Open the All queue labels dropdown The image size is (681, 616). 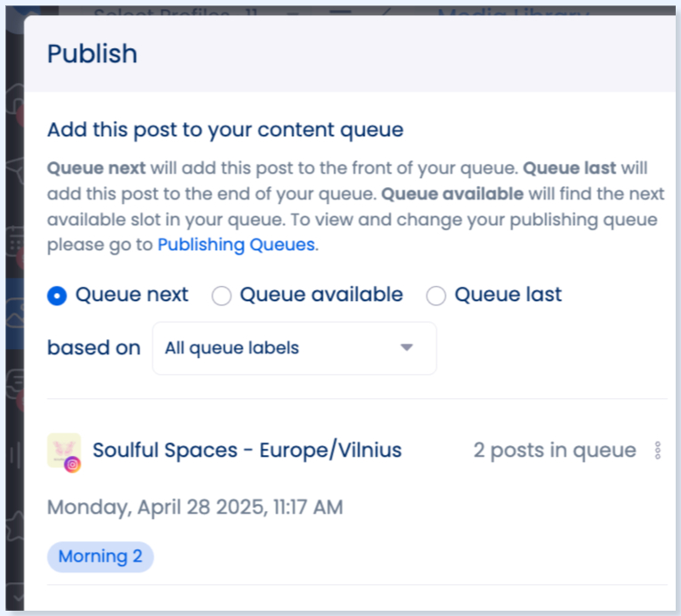(294, 348)
